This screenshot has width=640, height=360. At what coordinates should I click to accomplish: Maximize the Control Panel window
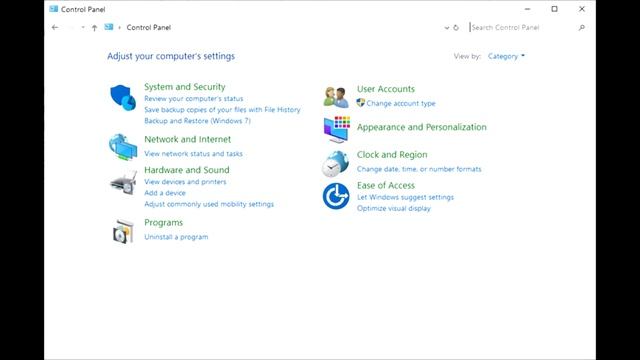(x=554, y=9)
